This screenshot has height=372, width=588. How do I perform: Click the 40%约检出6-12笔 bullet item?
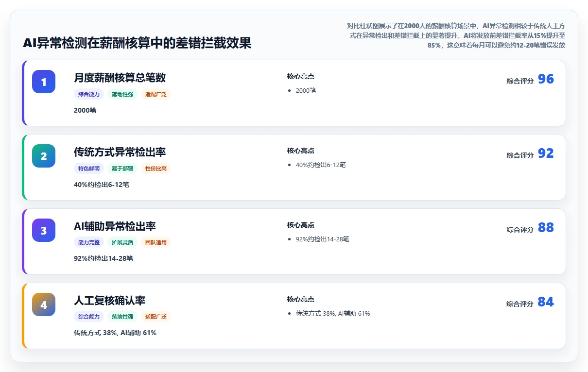point(321,165)
